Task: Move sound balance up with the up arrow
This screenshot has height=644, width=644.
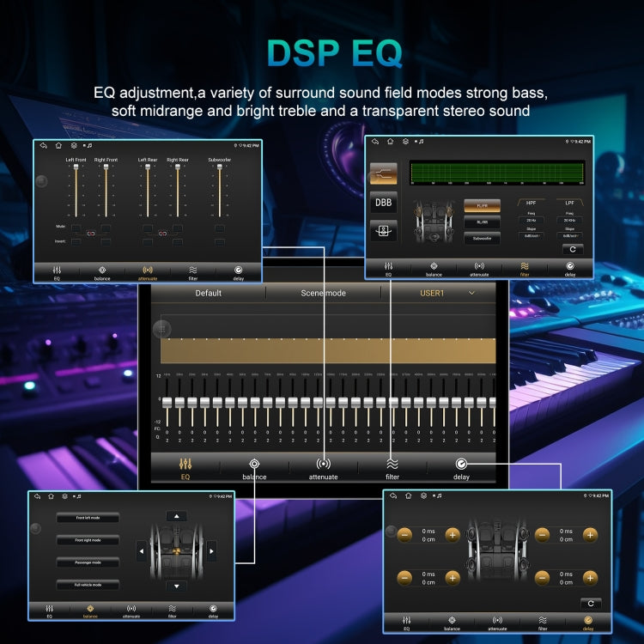Action: (x=176, y=516)
